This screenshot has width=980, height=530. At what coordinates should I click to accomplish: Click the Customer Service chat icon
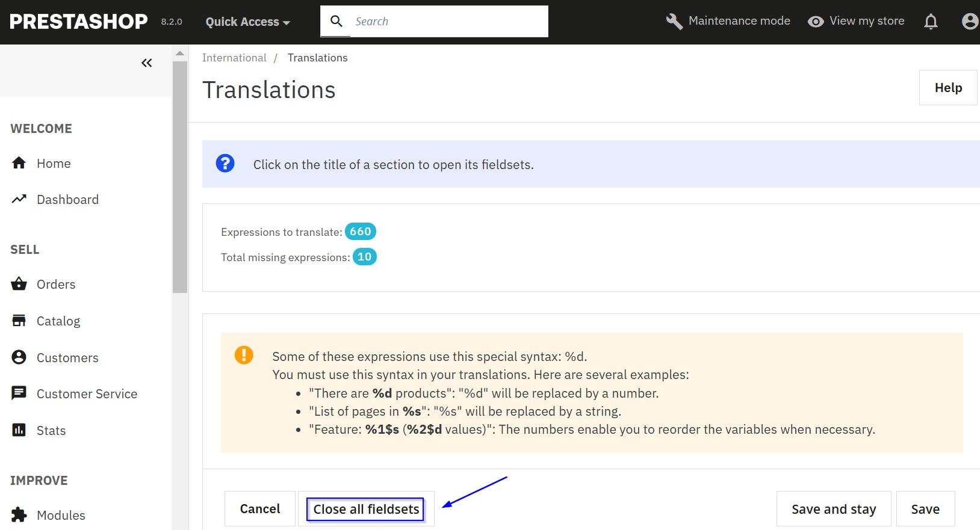coord(19,393)
